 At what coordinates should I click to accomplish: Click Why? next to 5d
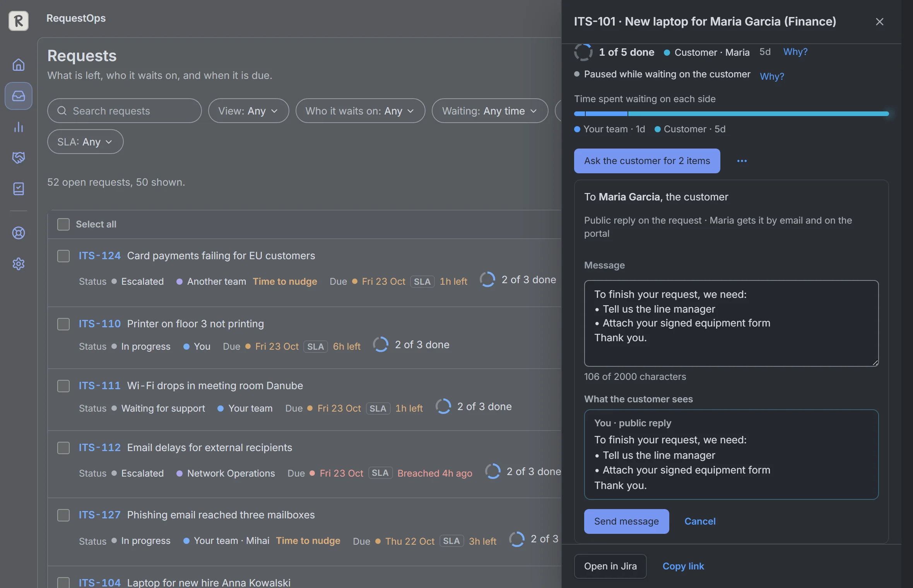point(795,52)
